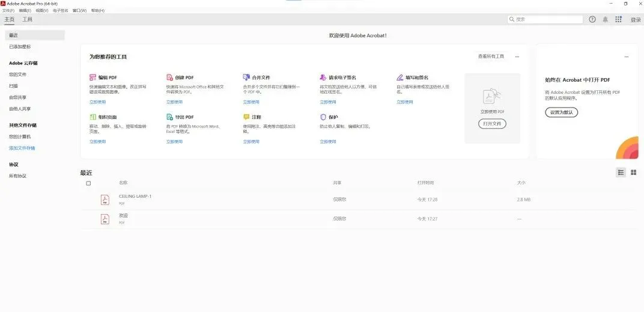The image size is (644, 312).
Task: Click 立即使用 under 保护
Action: (x=328, y=141)
